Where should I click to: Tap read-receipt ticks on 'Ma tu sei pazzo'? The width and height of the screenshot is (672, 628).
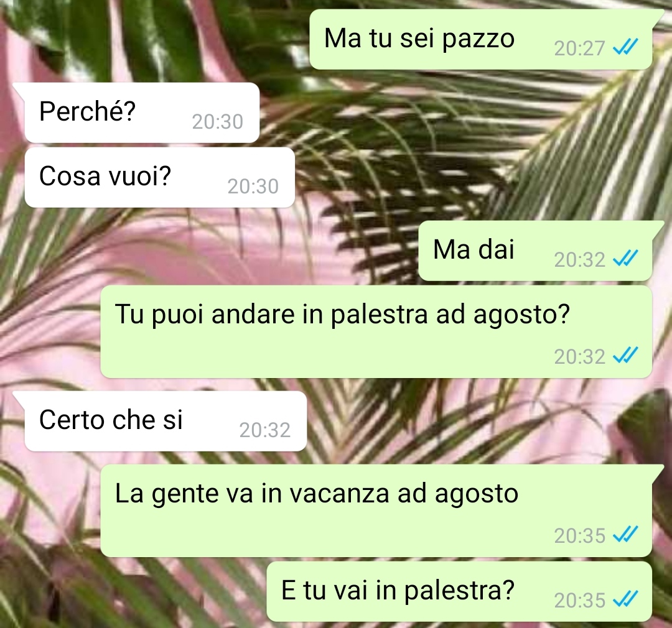(625, 47)
